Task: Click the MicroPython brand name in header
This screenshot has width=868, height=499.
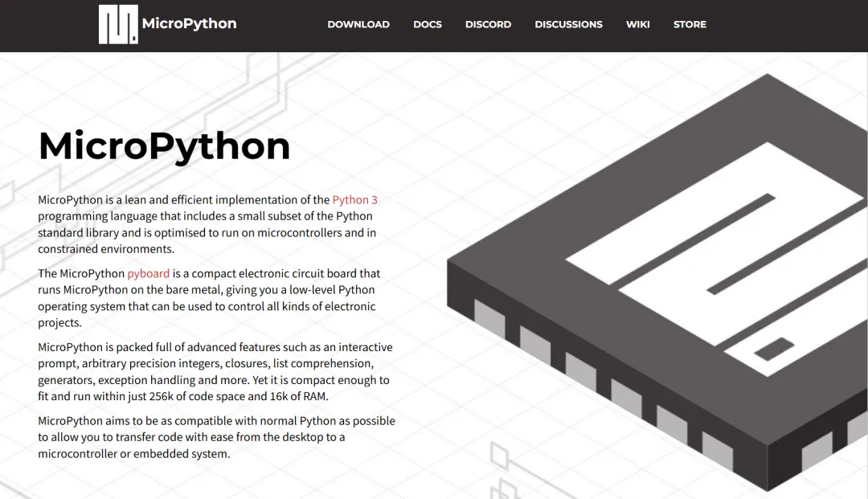Action: pos(190,23)
